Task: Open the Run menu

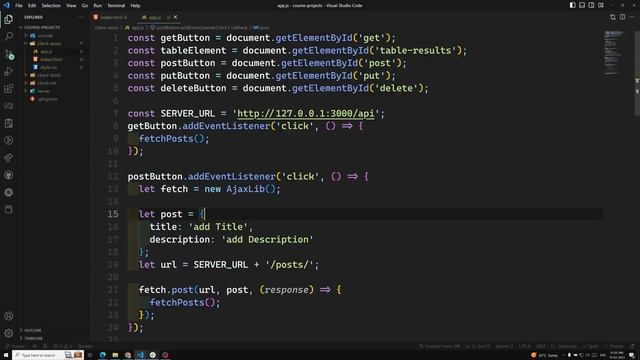Action: [98, 6]
